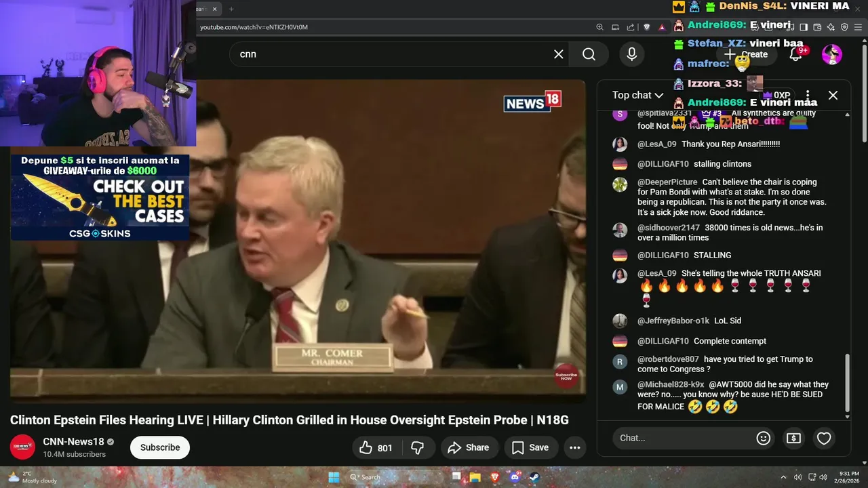Open Steam from the taskbar
This screenshot has height=488, width=868.
pos(534,477)
